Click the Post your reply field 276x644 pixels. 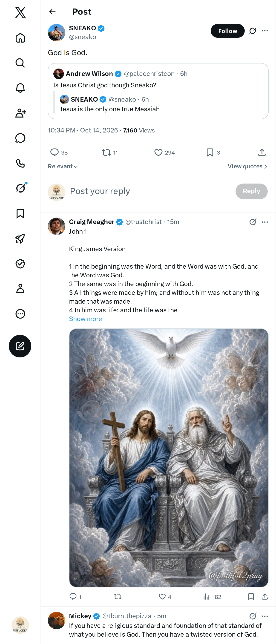coord(150,191)
